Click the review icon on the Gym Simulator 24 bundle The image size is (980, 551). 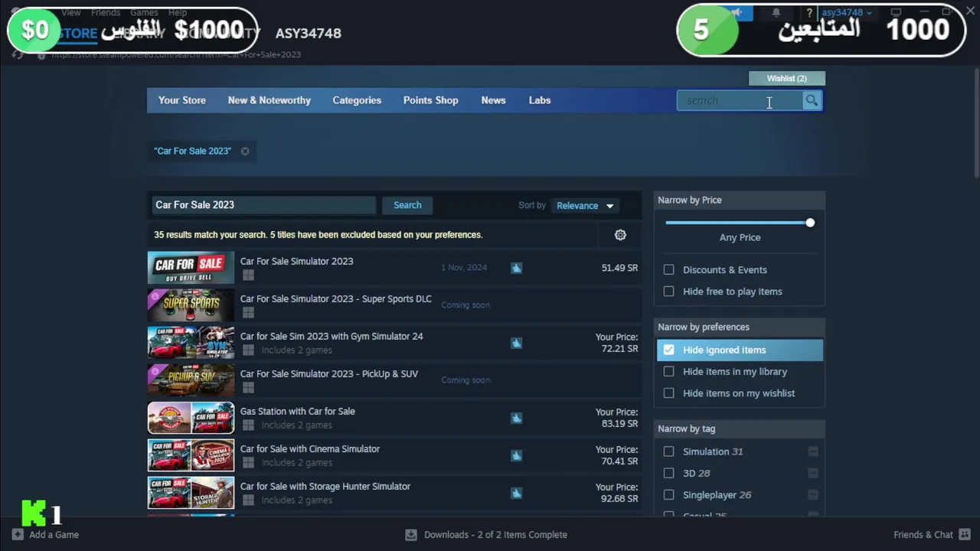(x=517, y=343)
